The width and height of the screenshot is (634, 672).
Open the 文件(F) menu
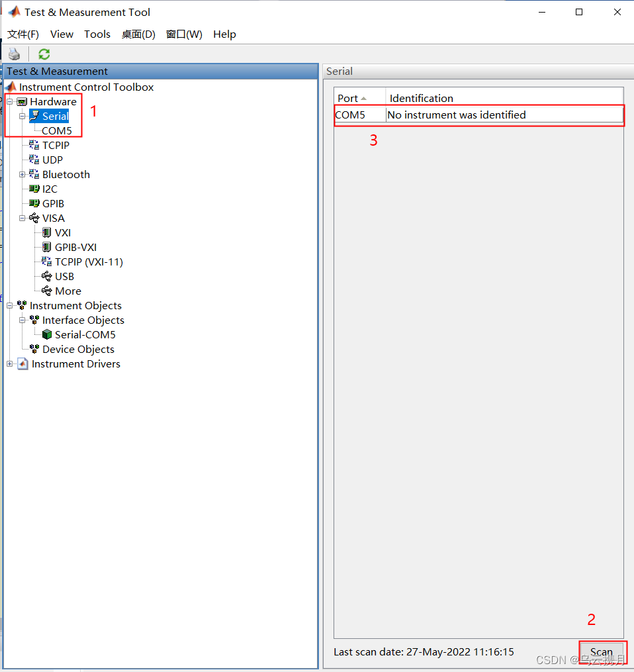(x=23, y=34)
